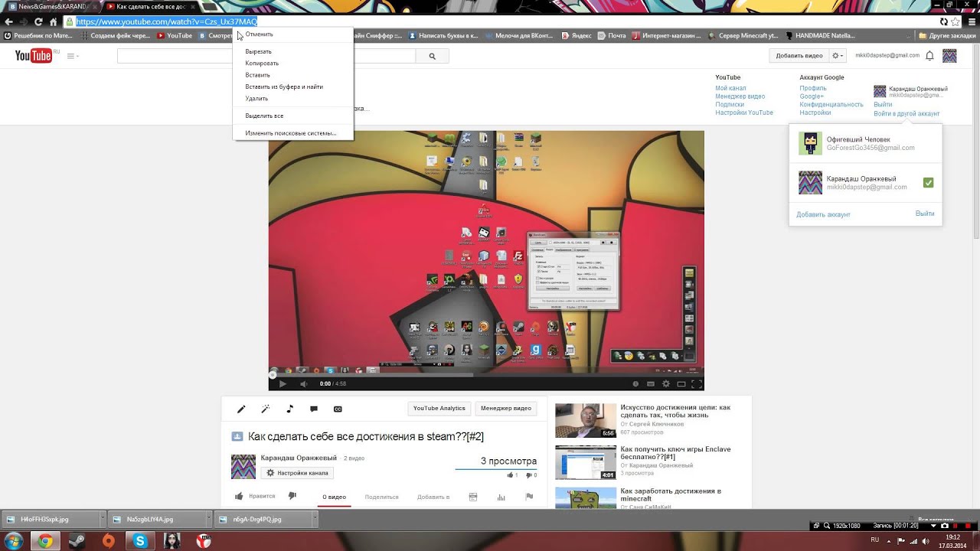
Task: Click the search magnifier button
Action: pyautogui.click(x=432, y=56)
